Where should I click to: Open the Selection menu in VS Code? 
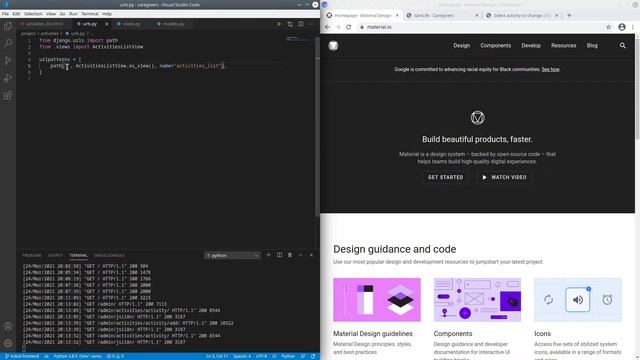coord(33,13)
